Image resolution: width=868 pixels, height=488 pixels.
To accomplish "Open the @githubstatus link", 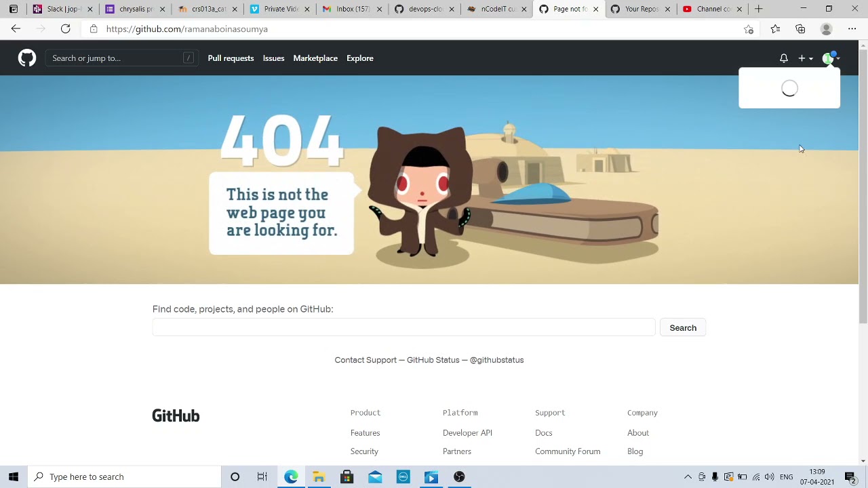I will [497, 360].
